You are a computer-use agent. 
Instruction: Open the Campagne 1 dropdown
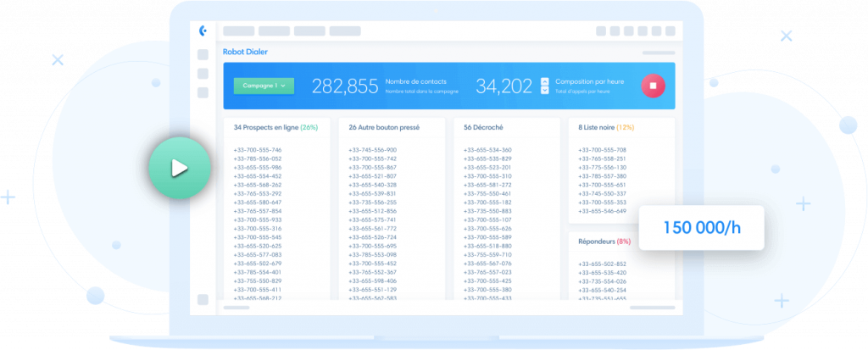[264, 86]
